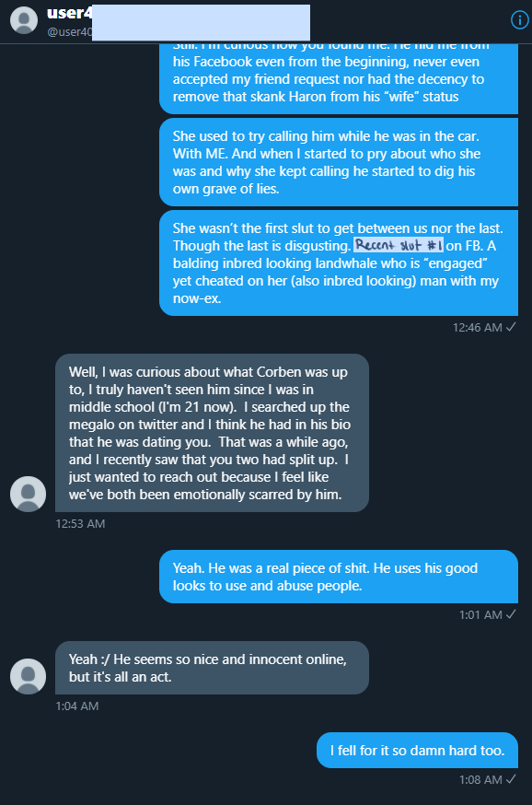The height and width of the screenshot is (805, 532).
Task: Click the @user handle below the header name
Action: point(69,32)
